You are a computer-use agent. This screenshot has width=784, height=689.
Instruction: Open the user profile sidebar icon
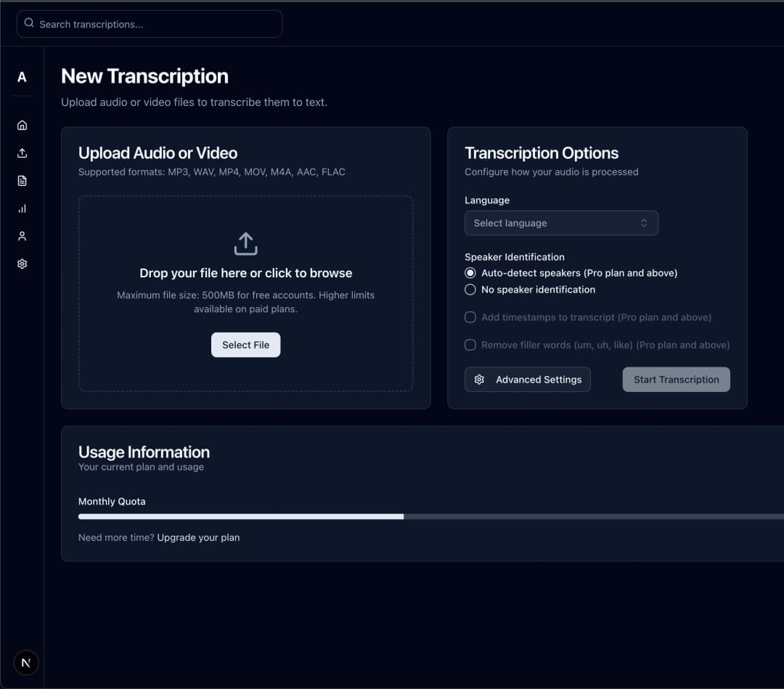22,236
